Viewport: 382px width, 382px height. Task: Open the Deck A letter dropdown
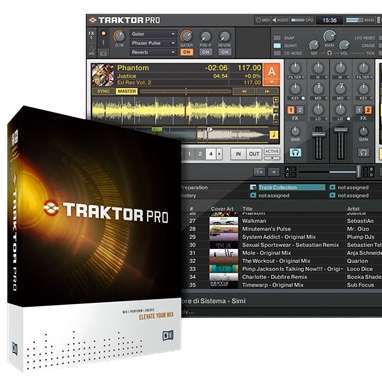[x=271, y=74]
